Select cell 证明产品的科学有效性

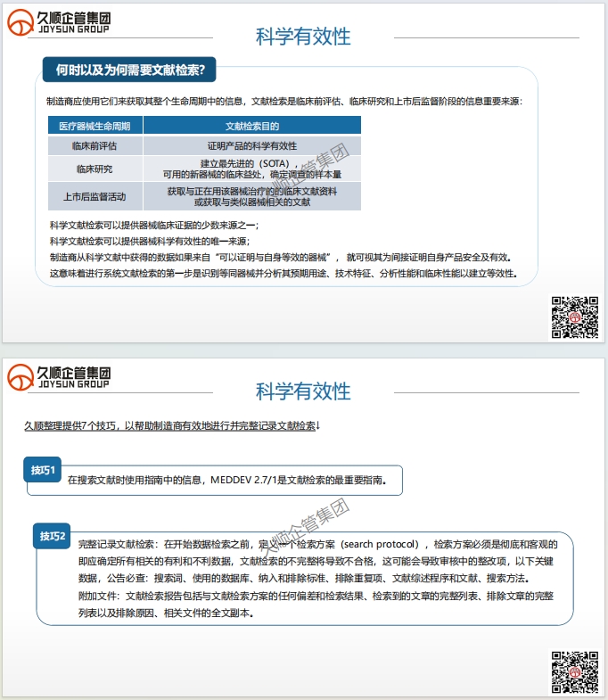point(252,145)
